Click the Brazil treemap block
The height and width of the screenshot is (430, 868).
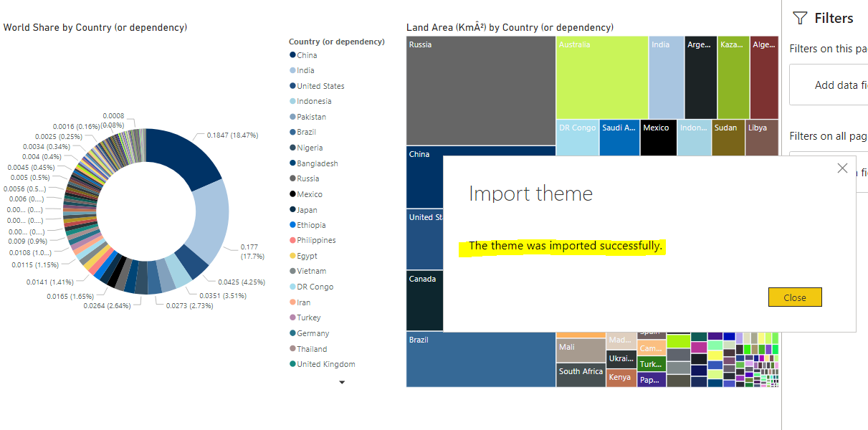pyautogui.click(x=480, y=360)
